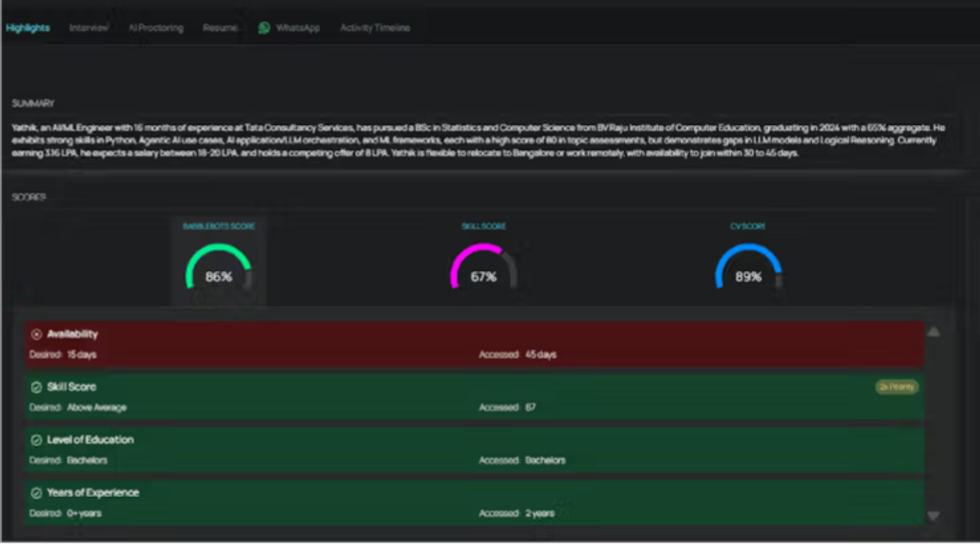The height and width of the screenshot is (545, 980).
Task: Select the Level of Education row
Action: 474,450
